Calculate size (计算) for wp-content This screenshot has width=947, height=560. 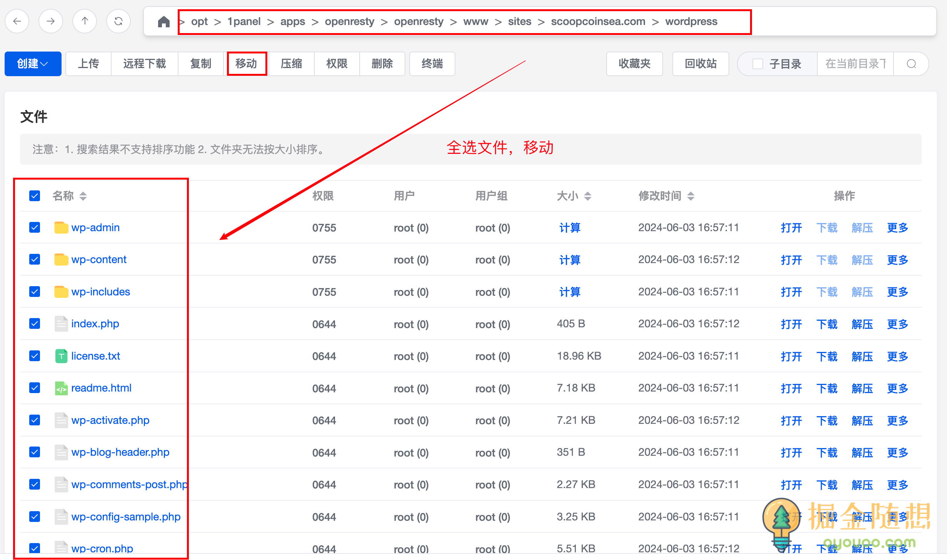tap(570, 260)
